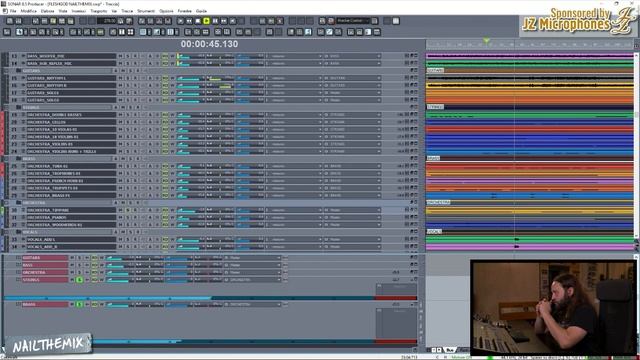Click the audio track icon of track 33

coord(23,240)
